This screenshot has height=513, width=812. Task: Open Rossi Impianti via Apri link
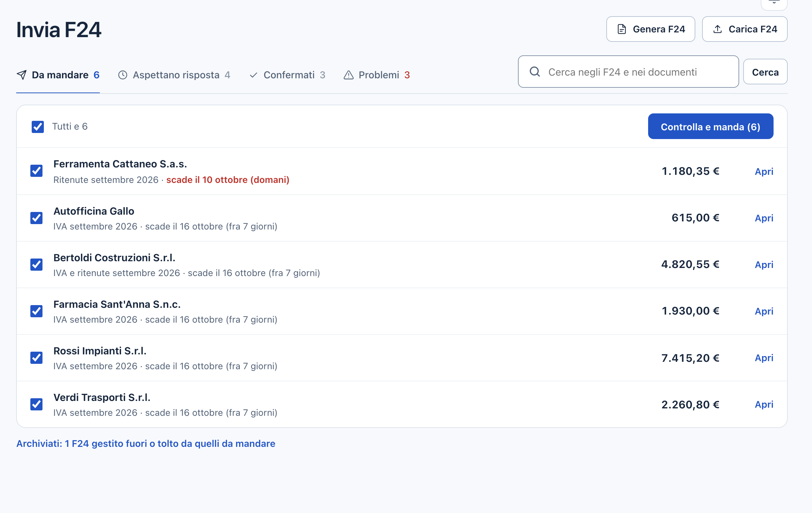(764, 358)
